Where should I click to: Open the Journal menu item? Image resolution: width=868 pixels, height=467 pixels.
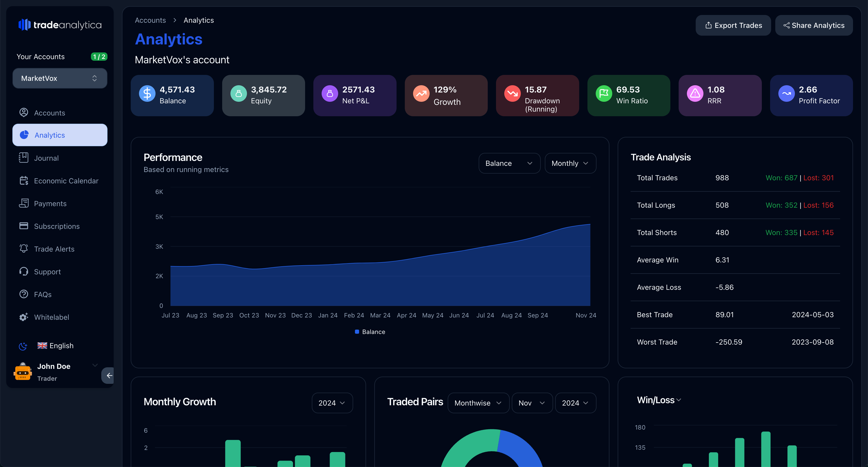click(60, 158)
